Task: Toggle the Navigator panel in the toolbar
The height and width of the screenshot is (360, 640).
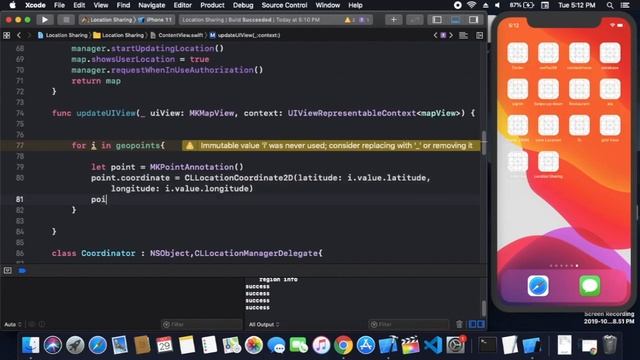Action: coord(437,20)
